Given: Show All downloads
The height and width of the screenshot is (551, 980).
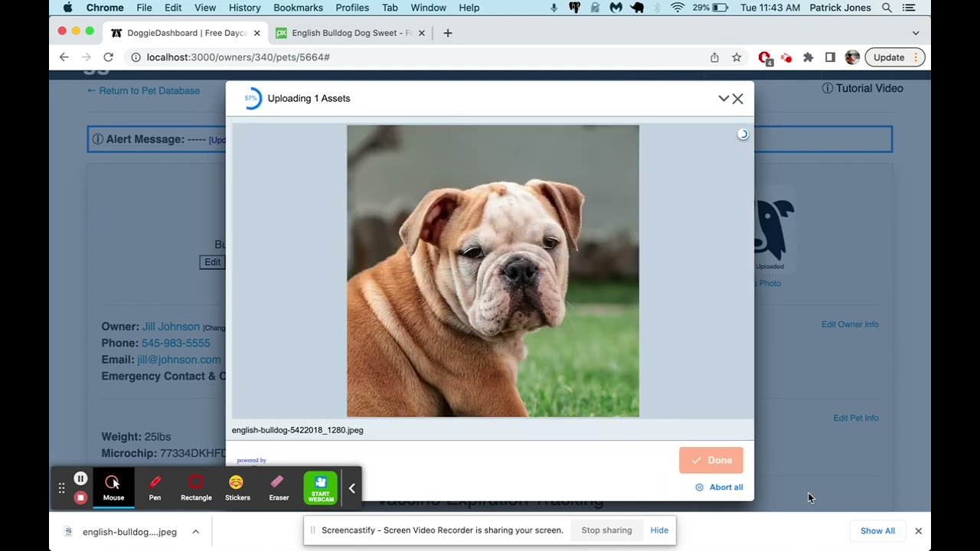Looking at the screenshot, I should 877,531.
